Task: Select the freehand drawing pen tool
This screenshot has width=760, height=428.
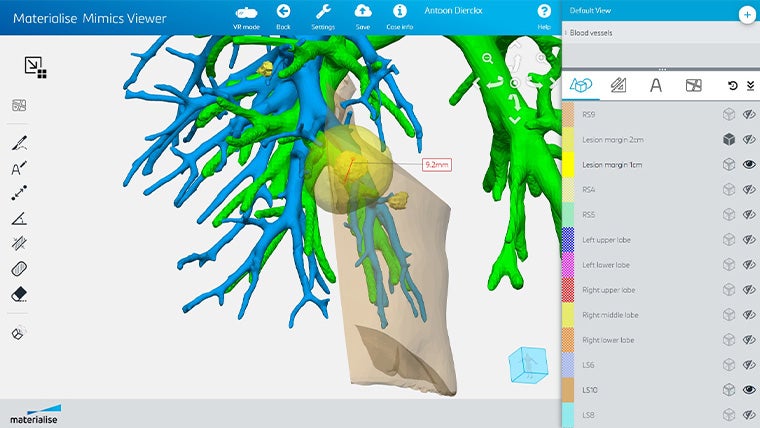Action: tap(19, 143)
